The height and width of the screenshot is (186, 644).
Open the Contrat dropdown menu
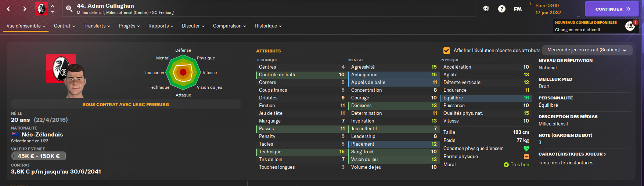coord(64,26)
